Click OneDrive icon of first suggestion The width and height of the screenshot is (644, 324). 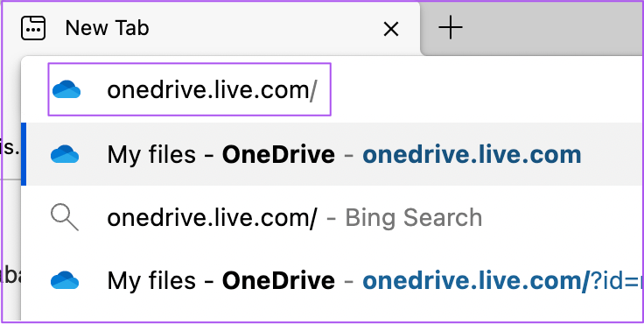[65, 154]
